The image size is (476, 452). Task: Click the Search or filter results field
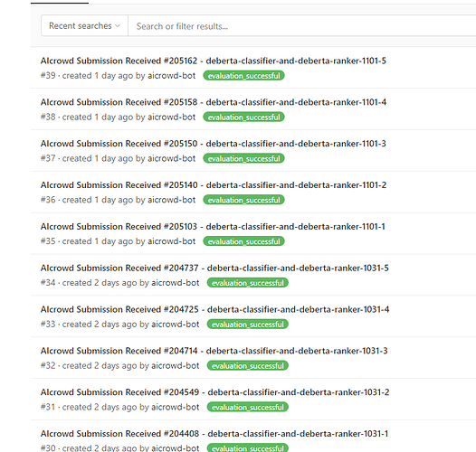pyautogui.click(x=301, y=26)
